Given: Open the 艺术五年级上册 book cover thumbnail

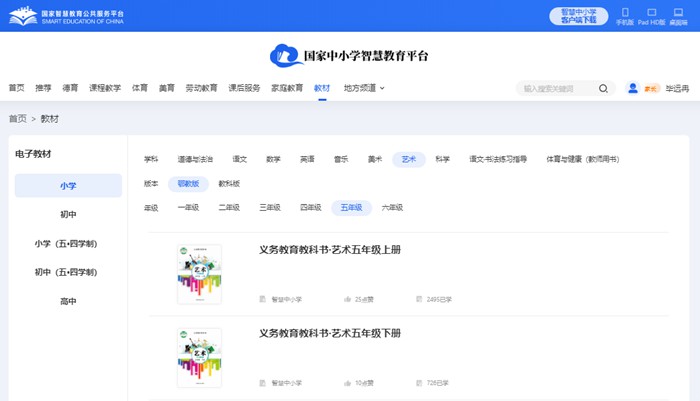Looking at the screenshot, I should click(x=200, y=274).
